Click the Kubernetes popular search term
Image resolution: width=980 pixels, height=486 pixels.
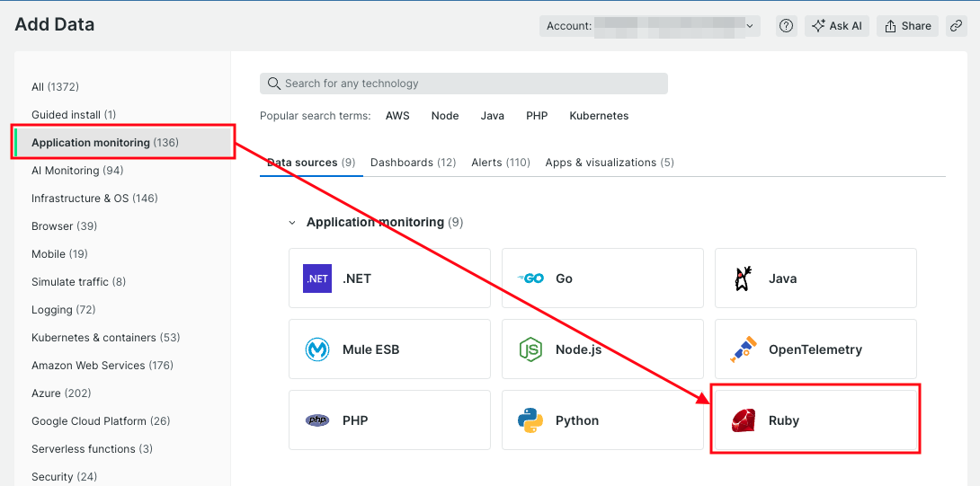coord(599,116)
